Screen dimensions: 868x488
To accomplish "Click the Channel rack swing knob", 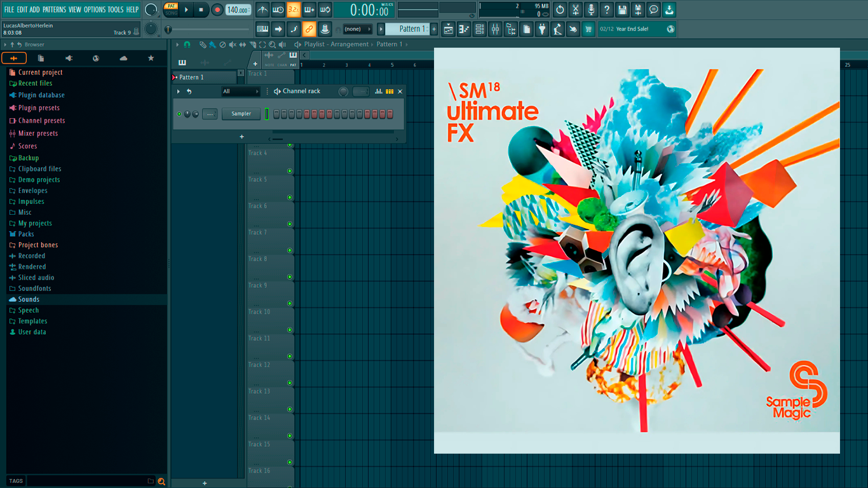I will click(343, 91).
